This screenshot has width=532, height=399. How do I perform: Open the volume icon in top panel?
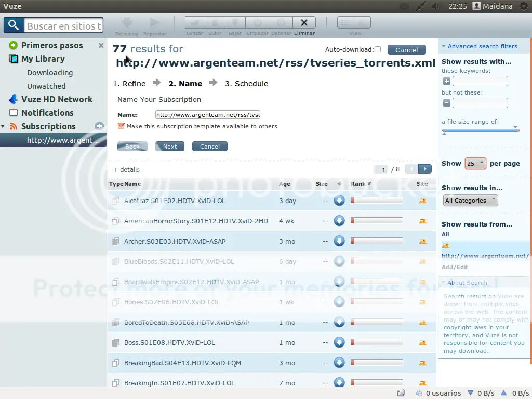pyautogui.click(x=436, y=6)
